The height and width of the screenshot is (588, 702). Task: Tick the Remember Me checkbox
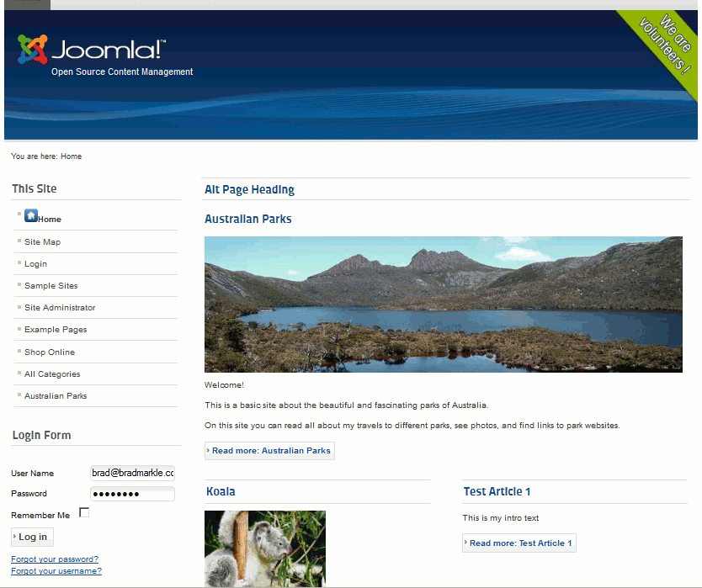tap(84, 513)
